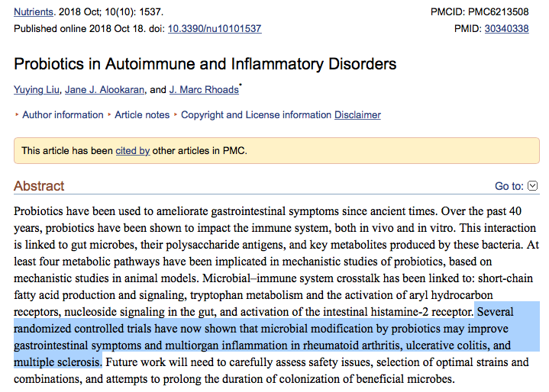Open the PMID 30340338 link
Screen dimensions: 549x392
pos(506,29)
